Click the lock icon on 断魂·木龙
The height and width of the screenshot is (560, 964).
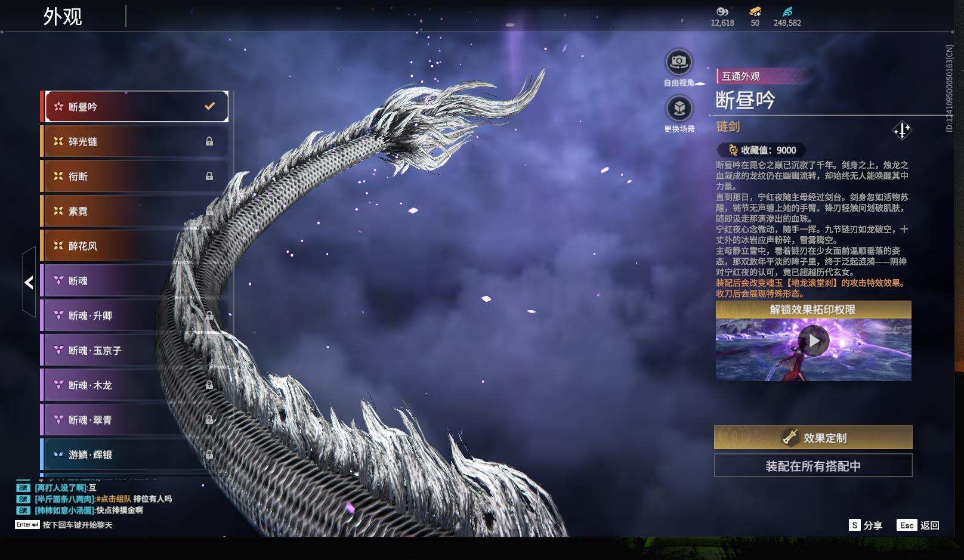click(209, 385)
